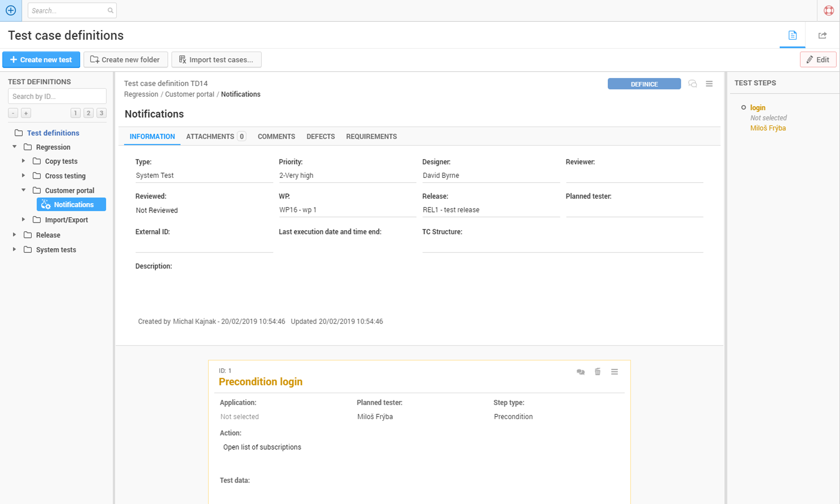840x504 pixels.
Task: Delete step with trash icon
Action: coord(597,372)
